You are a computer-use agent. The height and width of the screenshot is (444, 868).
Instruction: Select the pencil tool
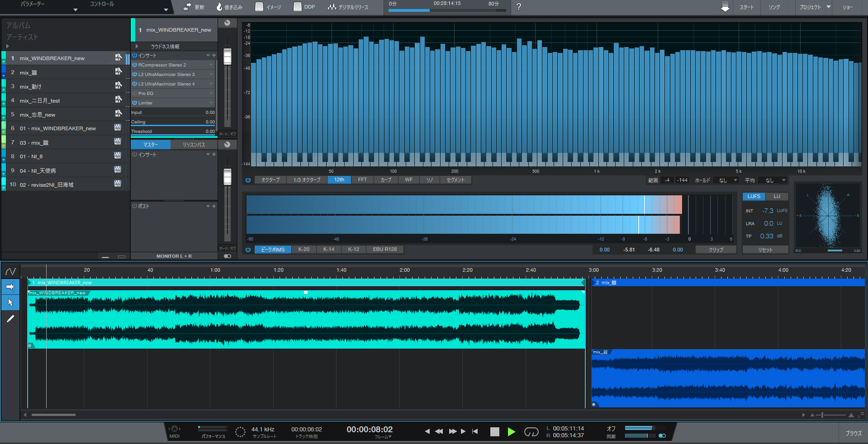click(10, 319)
